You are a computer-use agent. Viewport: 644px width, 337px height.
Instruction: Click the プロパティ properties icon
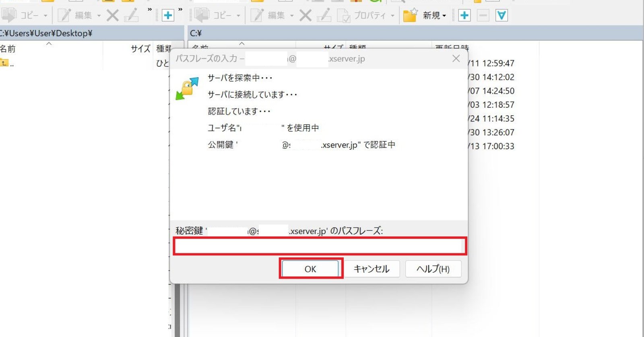tap(344, 15)
